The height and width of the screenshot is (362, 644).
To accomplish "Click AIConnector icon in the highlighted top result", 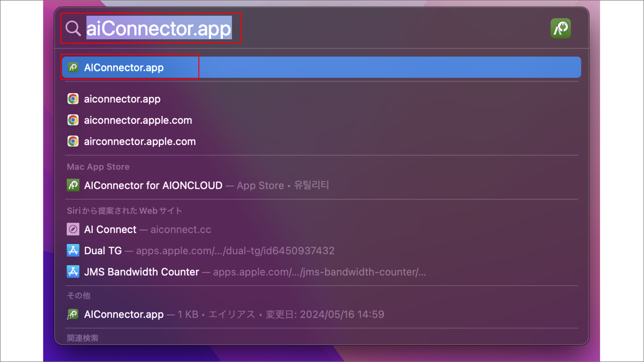I will 73,67.
